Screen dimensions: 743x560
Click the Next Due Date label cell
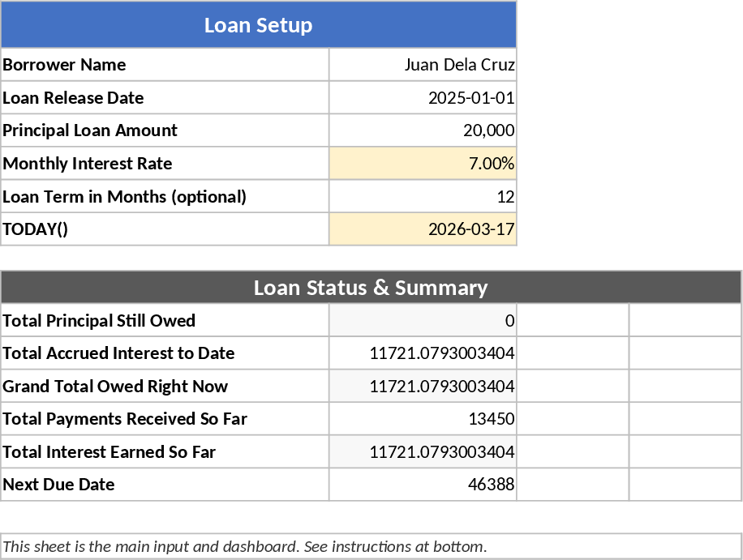pyautogui.click(x=165, y=485)
